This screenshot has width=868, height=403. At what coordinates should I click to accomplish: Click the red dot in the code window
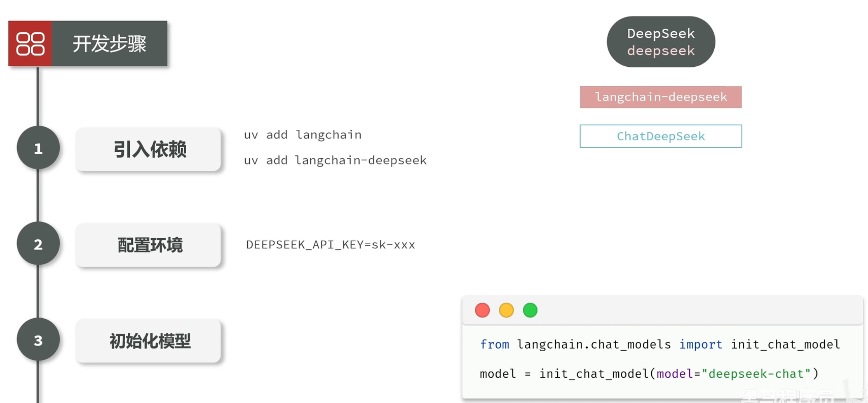coord(482,310)
